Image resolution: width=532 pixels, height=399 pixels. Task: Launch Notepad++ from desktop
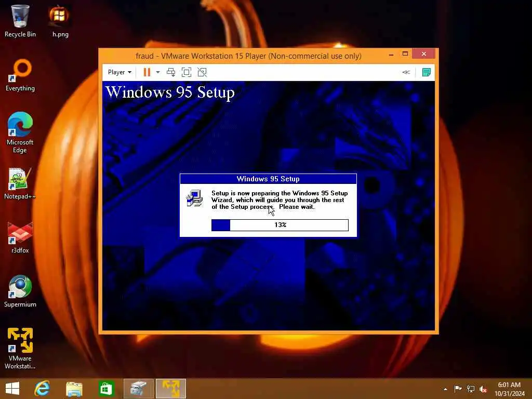(20, 183)
